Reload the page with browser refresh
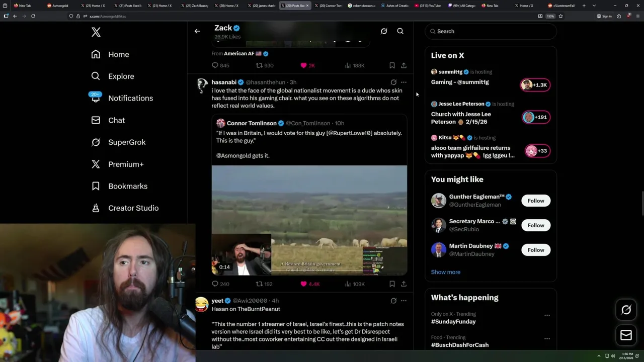644x362 pixels. click(x=33, y=16)
